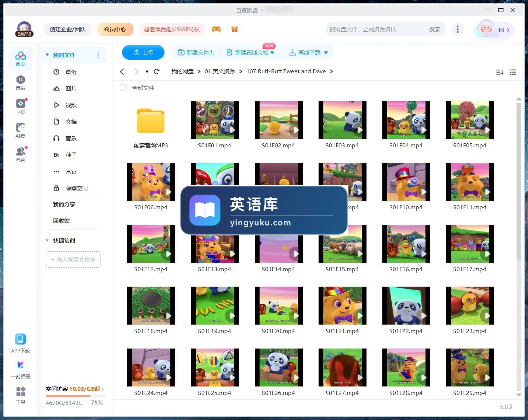Click the sort order icon
Image resolution: width=528 pixels, height=420 pixels.
(500, 72)
